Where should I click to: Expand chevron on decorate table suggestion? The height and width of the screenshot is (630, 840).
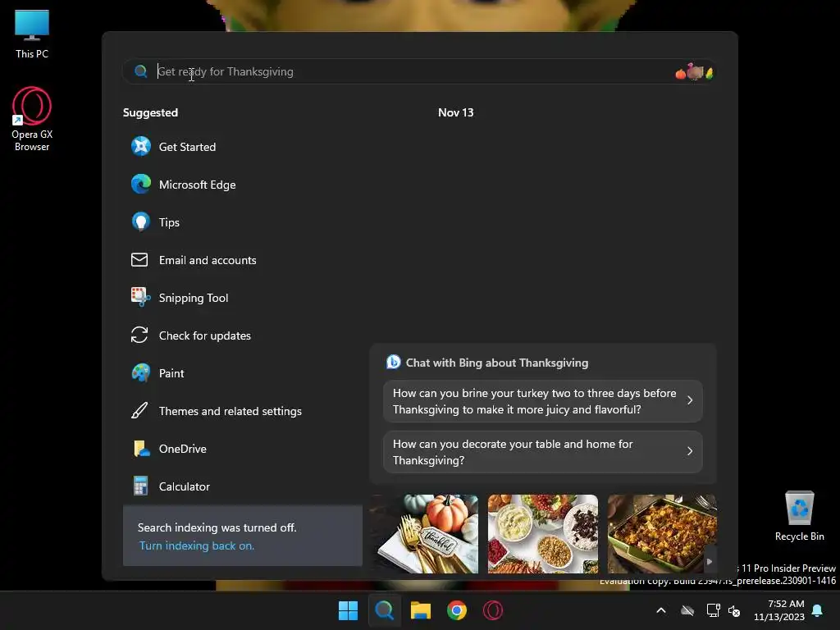[690, 451]
